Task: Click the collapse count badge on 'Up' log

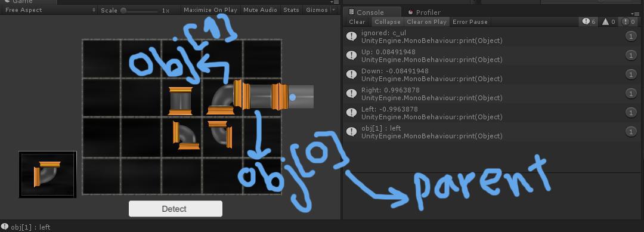Action: (631, 55)
